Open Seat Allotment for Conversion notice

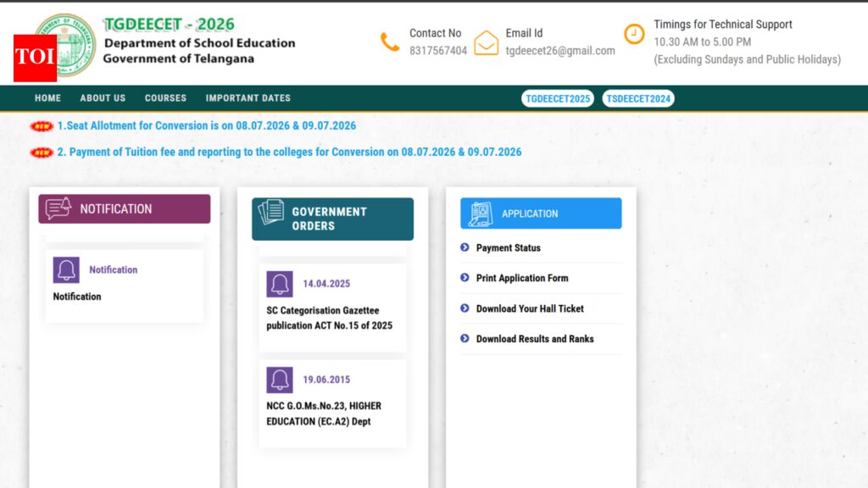207,125
